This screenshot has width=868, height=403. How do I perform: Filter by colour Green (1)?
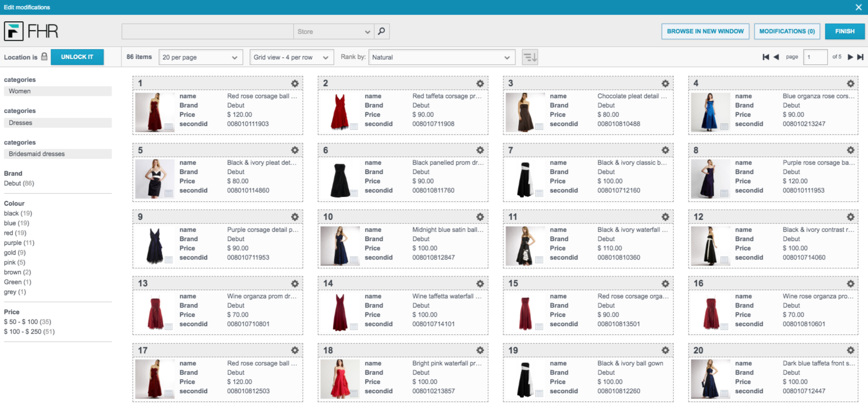[17, 282]
